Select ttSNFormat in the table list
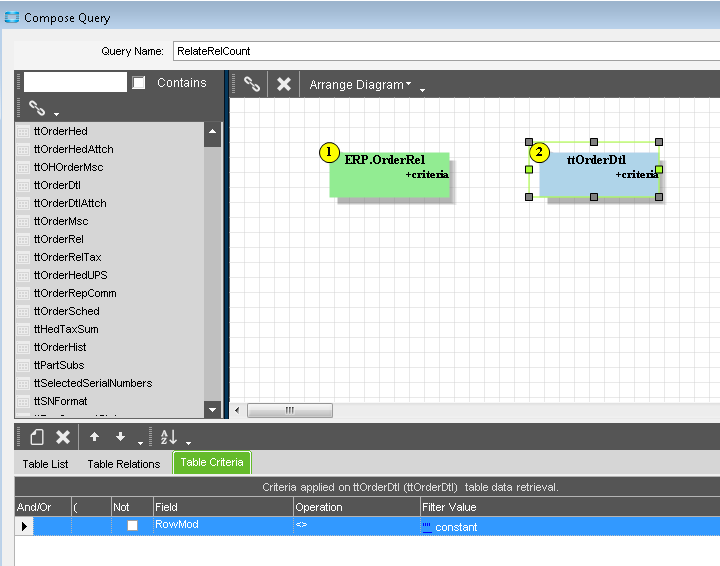Viewport: 720px width, 566px height. coord(60,401)
